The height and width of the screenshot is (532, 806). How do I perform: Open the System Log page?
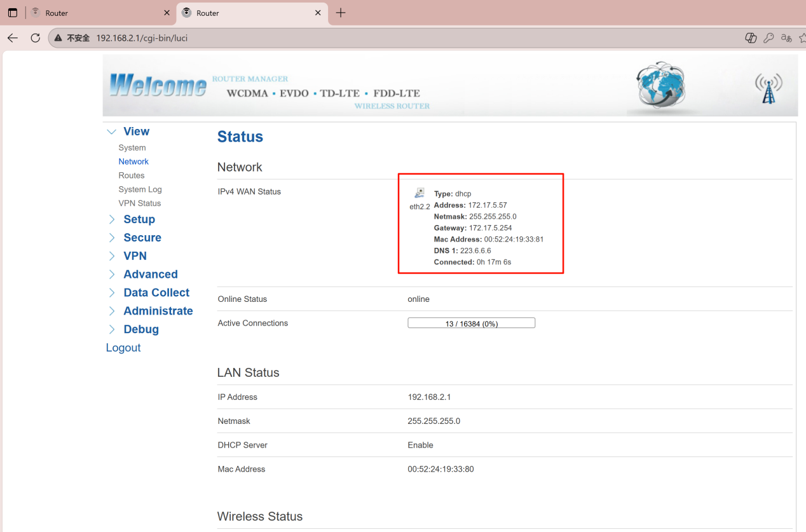pos(140,189)
